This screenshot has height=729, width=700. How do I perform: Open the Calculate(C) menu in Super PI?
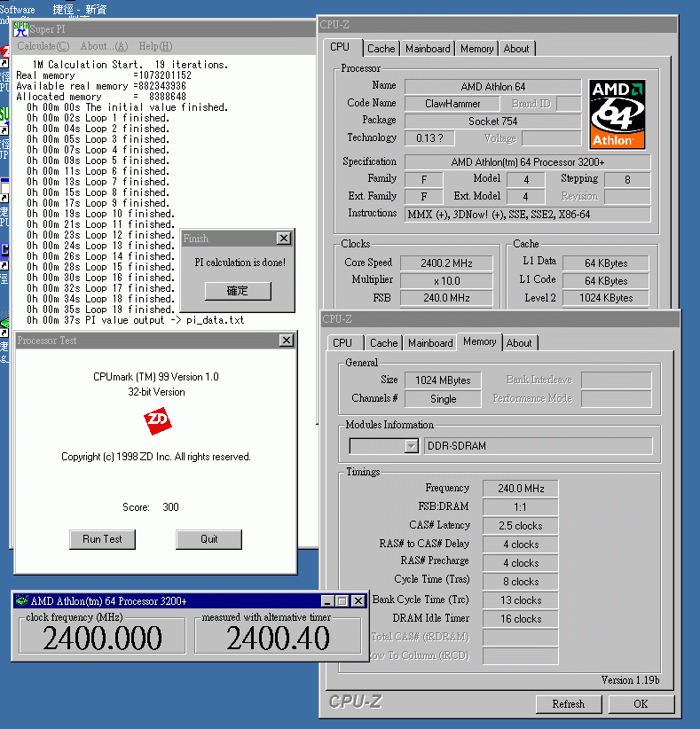click(x=43, y=46)
